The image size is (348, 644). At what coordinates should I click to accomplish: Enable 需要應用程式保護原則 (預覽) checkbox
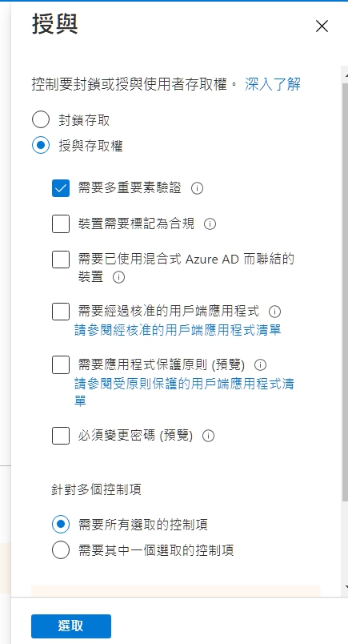(61, 365)
